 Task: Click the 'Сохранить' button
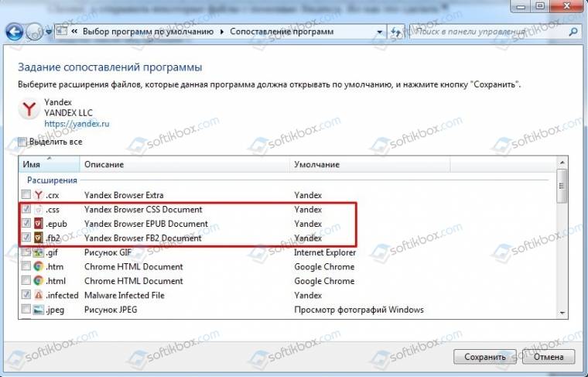(x=484, y=358)
